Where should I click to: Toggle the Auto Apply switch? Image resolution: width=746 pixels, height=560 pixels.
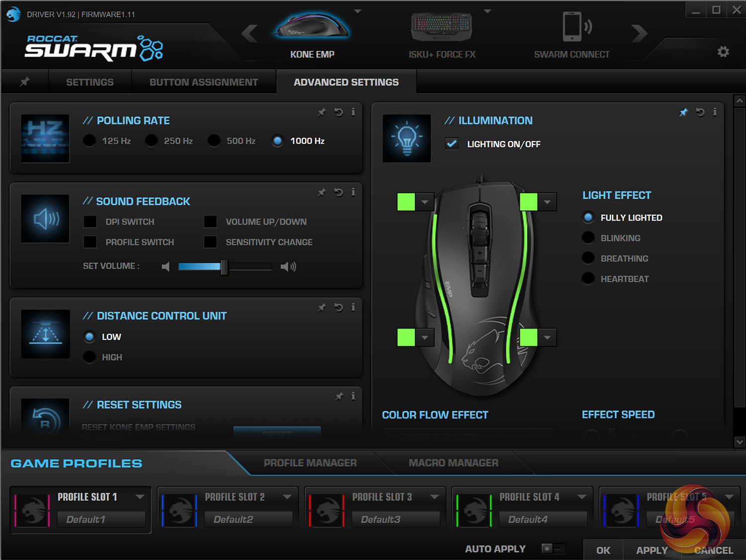coord(553,549)
